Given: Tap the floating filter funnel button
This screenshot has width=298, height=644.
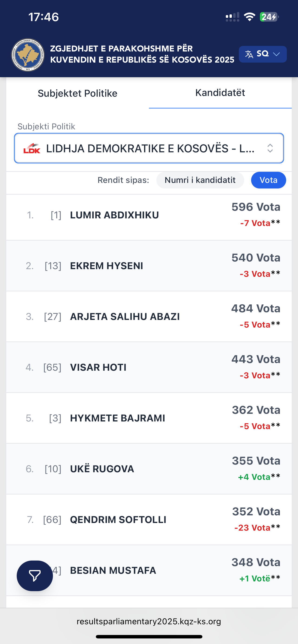Looking at the screenshot, I should [35, 576].
